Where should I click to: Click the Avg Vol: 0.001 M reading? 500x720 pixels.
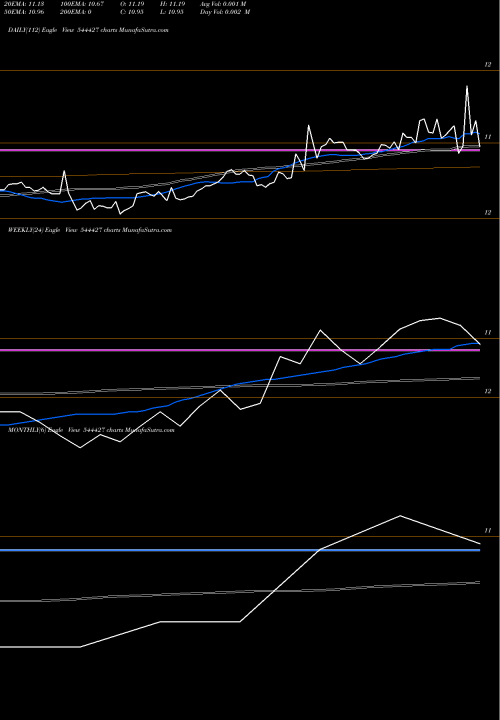[223, 4]
